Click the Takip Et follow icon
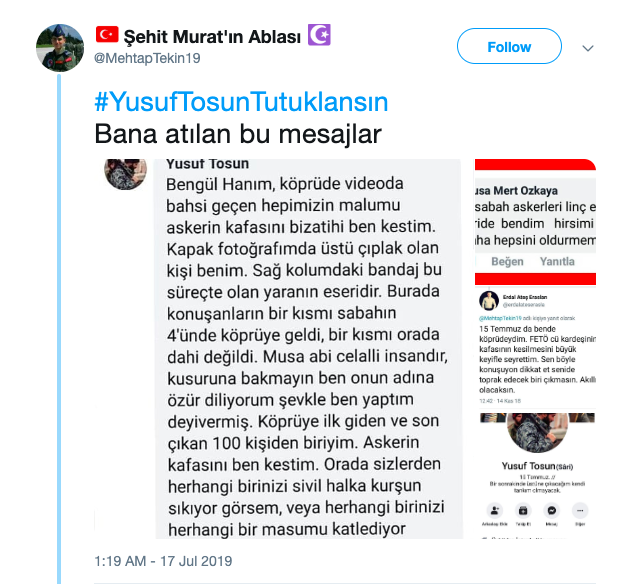 [x=523, y=510]
